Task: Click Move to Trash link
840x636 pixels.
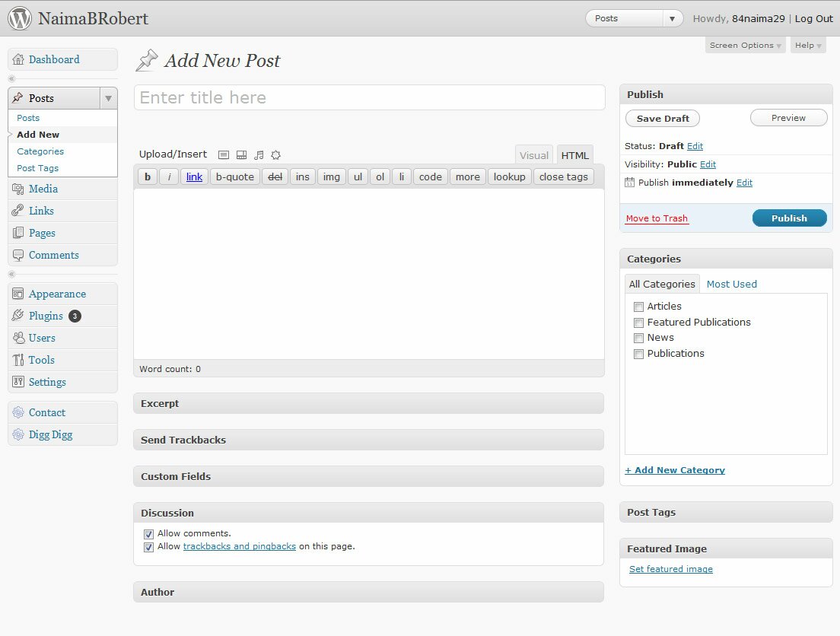Action: point(657,218)
